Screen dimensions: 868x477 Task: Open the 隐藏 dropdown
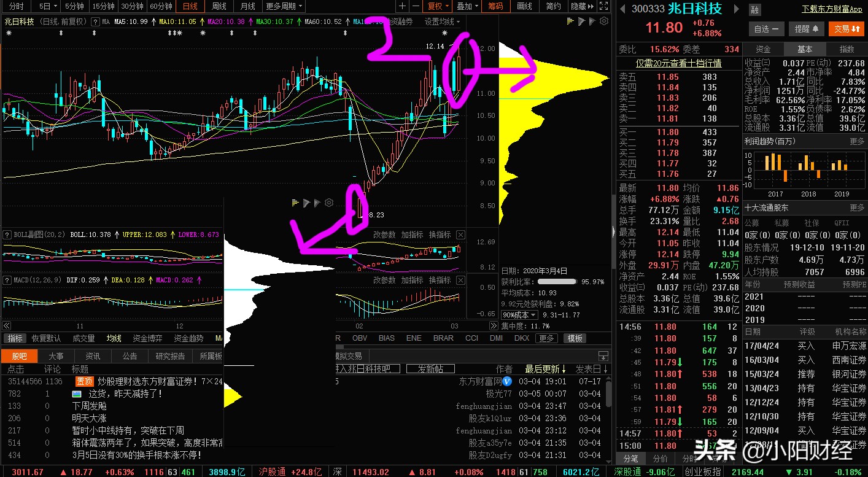click(x=583, y=6)
